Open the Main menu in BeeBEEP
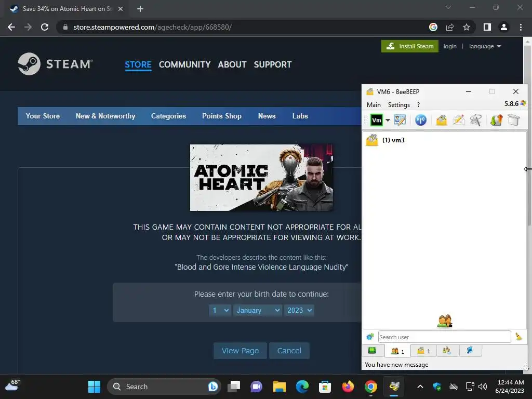 [374, 105]
